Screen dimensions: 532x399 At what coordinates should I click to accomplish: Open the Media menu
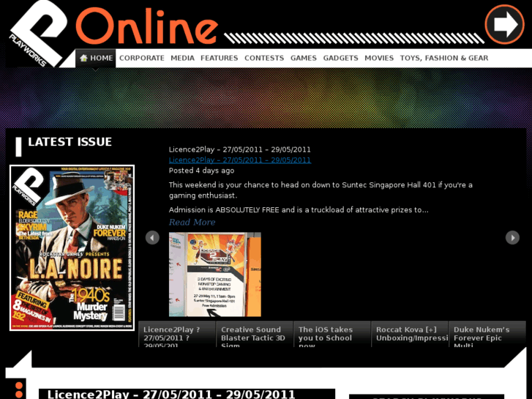182,58
